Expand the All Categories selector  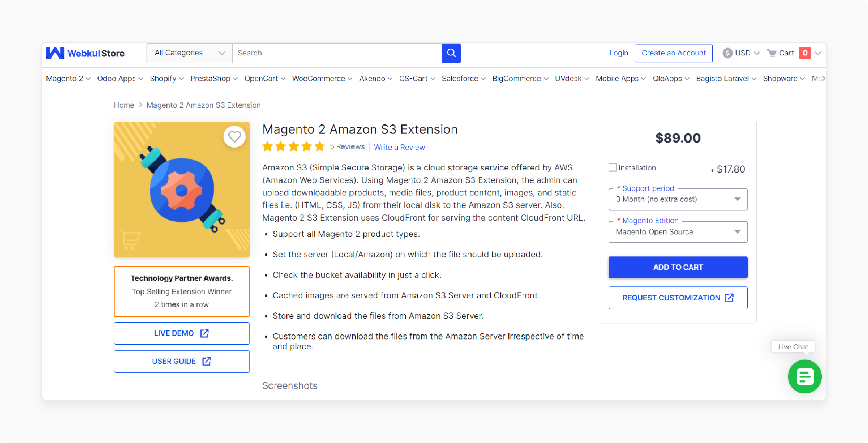189,53
